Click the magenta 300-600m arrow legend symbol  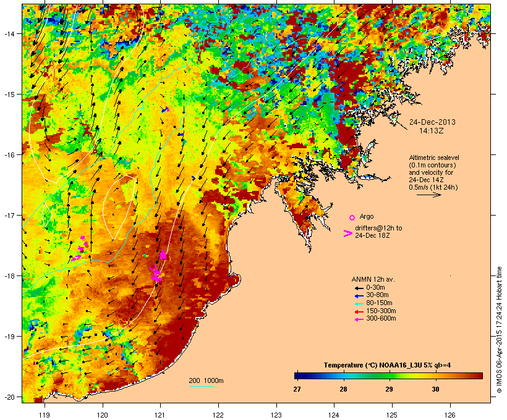(x=359, y=319)
